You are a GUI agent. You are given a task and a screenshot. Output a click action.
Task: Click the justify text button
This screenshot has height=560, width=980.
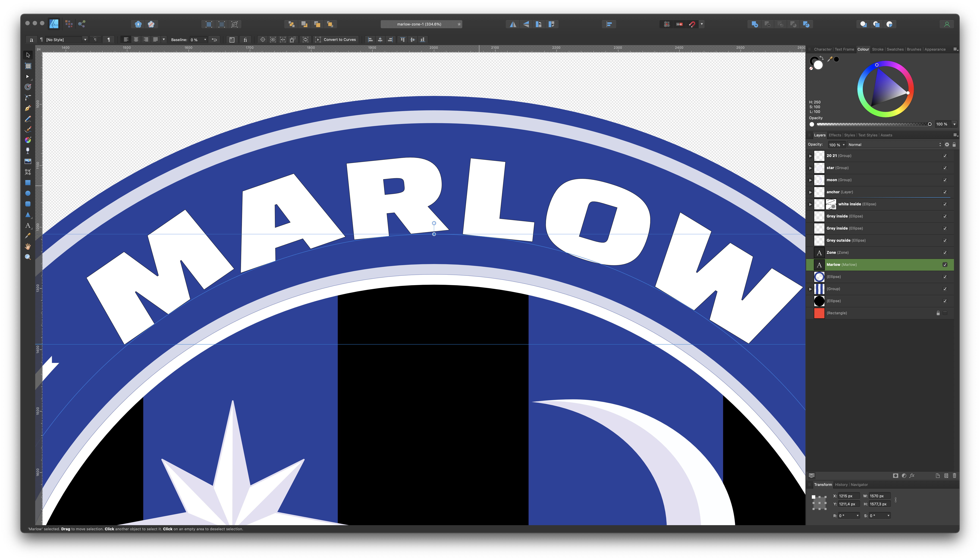155,40
